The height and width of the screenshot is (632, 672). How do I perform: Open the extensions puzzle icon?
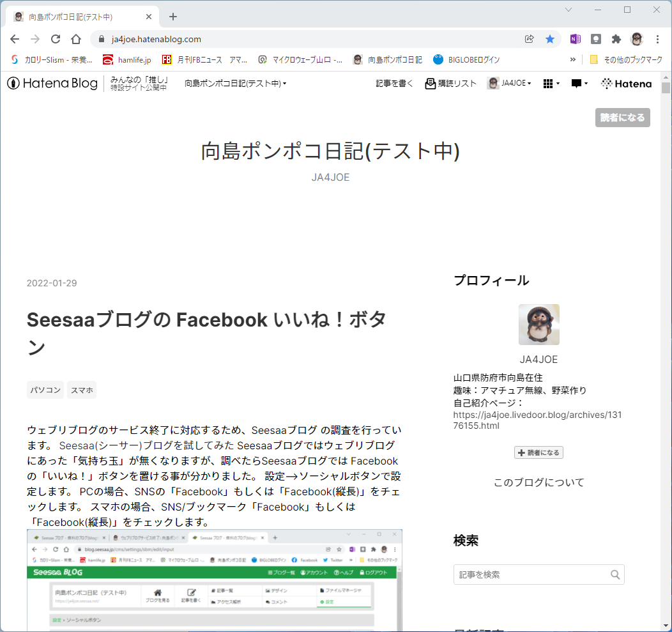coord(616,39)
